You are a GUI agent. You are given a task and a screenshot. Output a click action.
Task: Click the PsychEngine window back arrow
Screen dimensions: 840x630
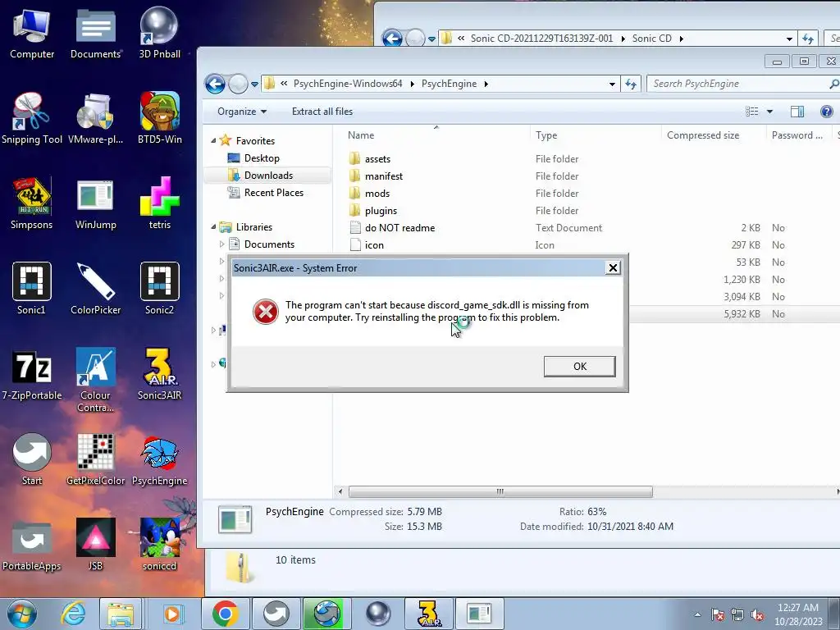216,84
